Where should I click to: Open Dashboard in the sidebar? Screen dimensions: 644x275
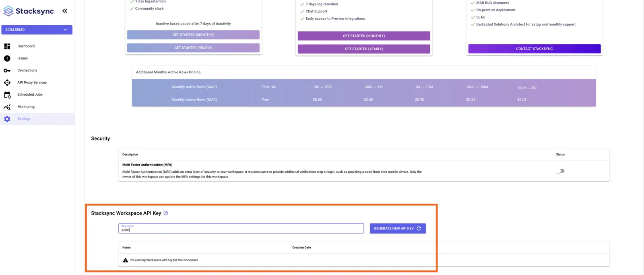pyautogui.click(x=26, y=46)
